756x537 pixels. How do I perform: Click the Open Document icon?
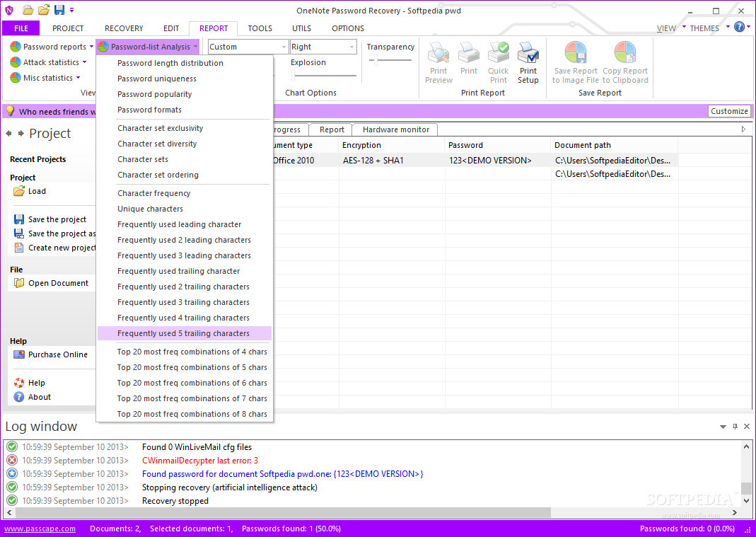coord(19,283)
